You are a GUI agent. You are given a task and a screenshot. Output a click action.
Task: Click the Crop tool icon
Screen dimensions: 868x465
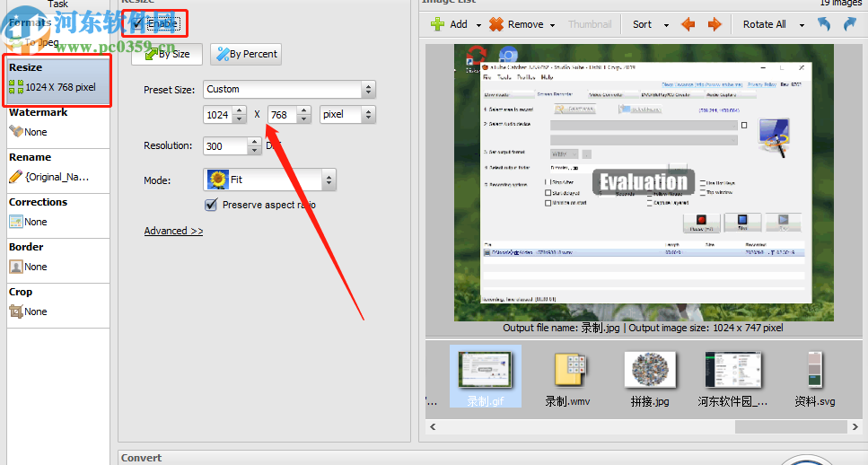click(16, 311)
